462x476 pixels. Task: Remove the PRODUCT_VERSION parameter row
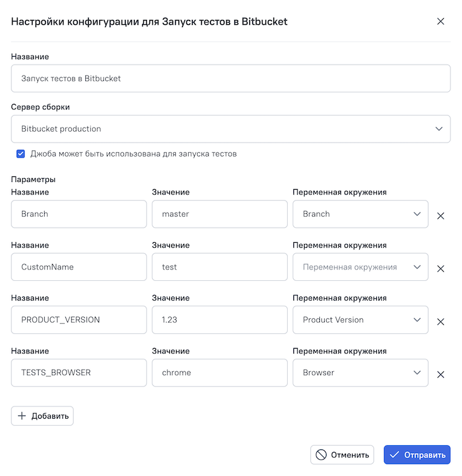point(440,321)
